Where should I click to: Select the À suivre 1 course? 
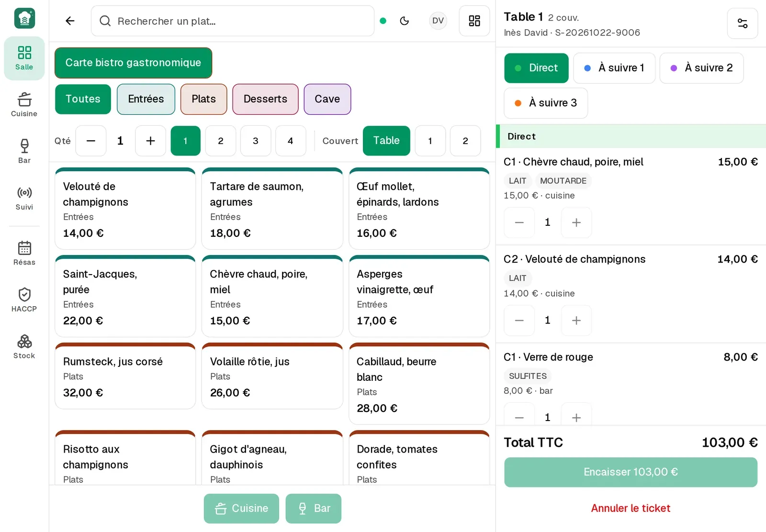click(614, 68)
